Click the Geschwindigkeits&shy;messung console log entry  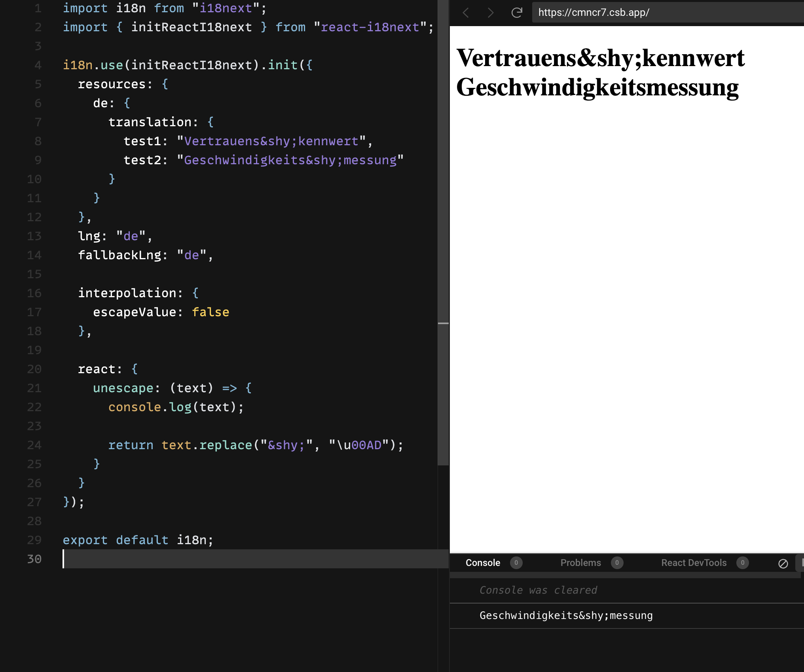[x=566, y=616]
